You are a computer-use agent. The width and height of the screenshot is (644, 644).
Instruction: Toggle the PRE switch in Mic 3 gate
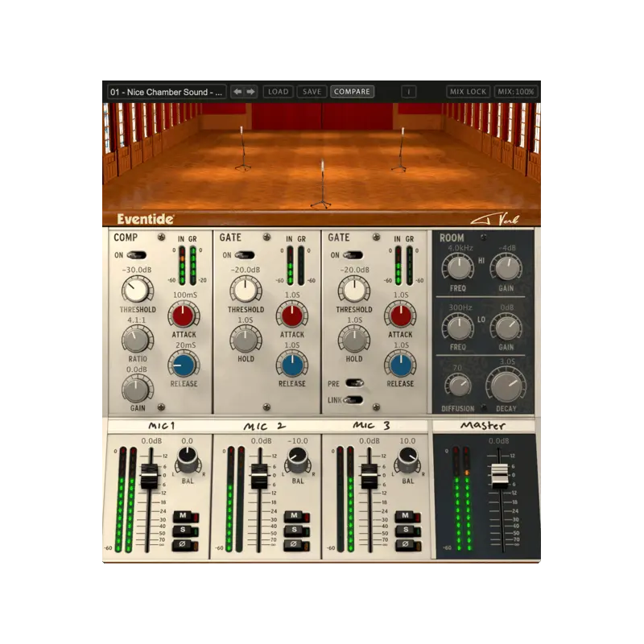point(354,383)
